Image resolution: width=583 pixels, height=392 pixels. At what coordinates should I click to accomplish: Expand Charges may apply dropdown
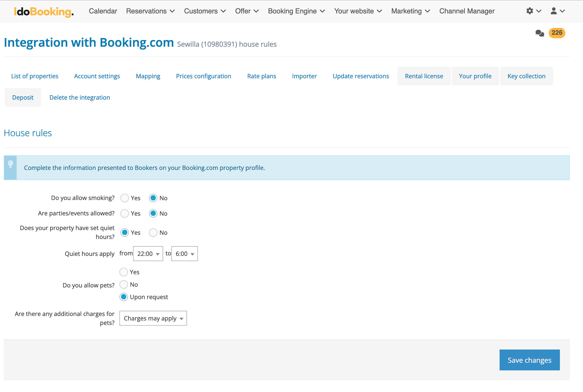coord(153,318)
